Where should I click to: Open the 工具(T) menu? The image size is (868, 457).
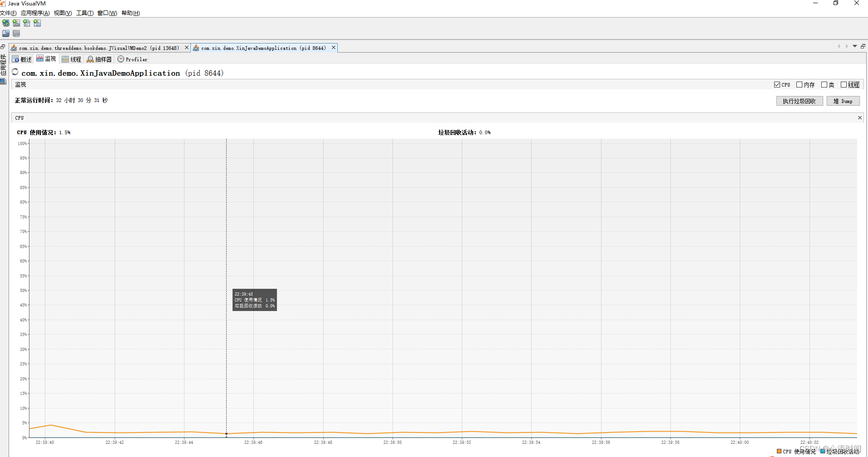click(x=85, y=13)
